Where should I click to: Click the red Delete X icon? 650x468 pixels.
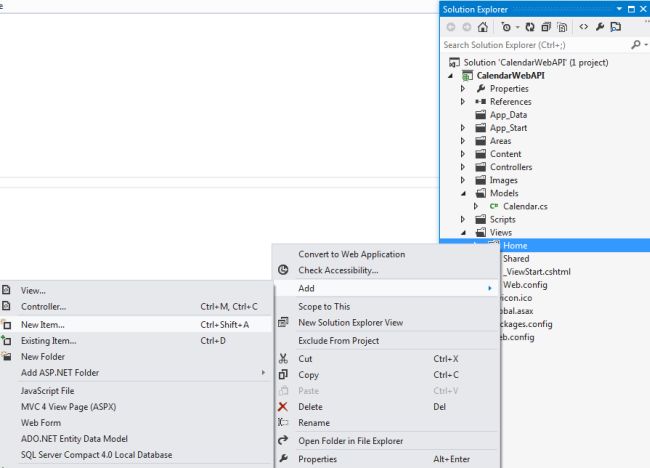[283, 407]
